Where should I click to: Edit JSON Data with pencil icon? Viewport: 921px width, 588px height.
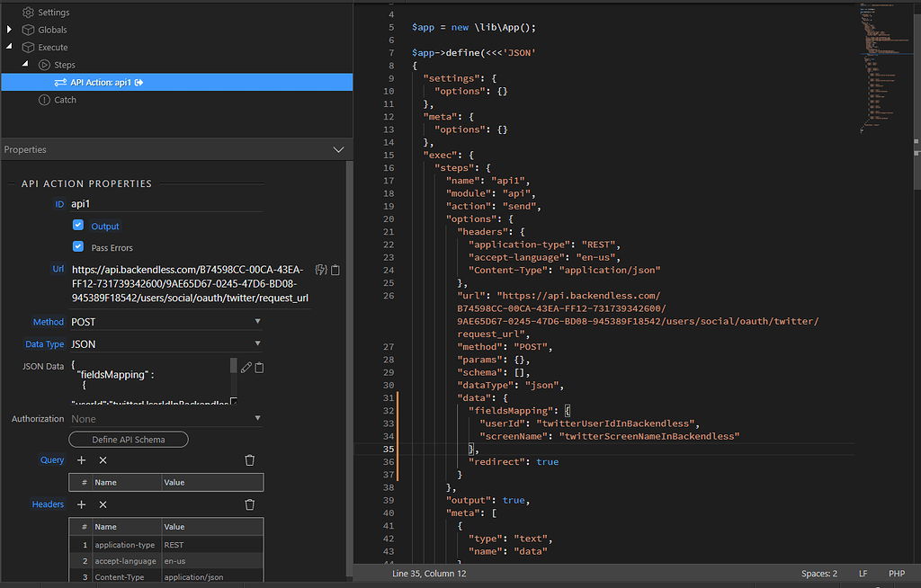[x=246, y=367]
